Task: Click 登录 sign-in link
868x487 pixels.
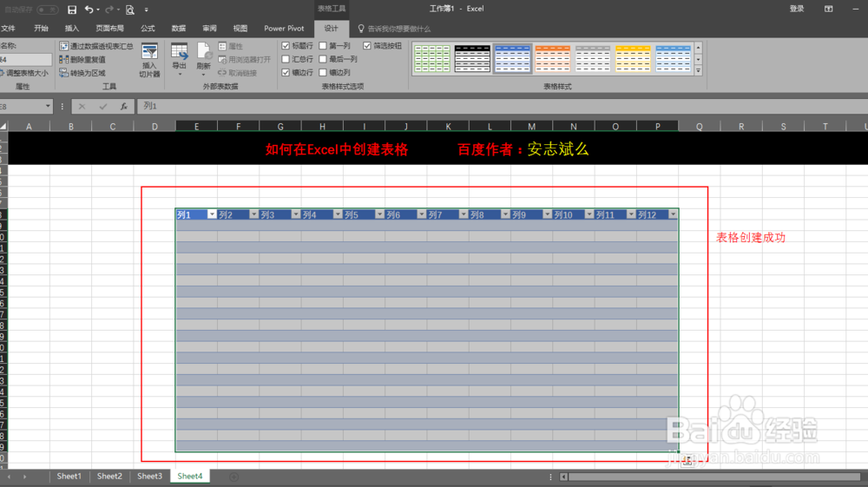Action: tap(797, 9)
